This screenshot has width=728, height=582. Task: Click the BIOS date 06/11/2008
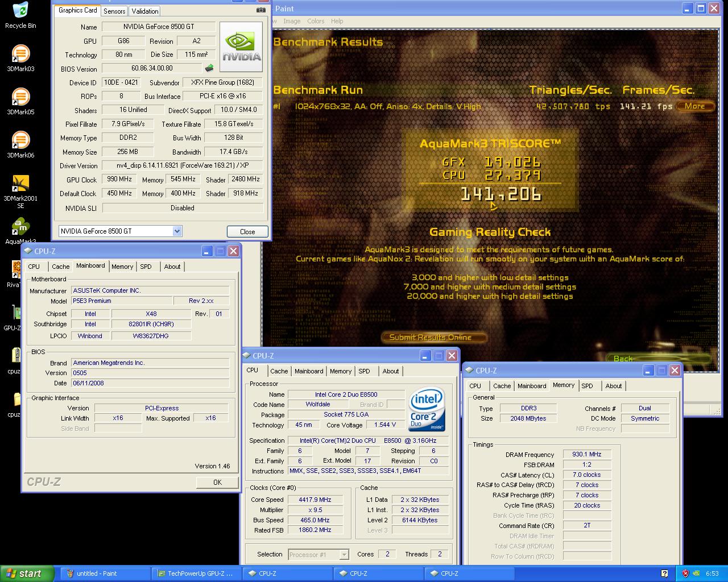point(150,383)
